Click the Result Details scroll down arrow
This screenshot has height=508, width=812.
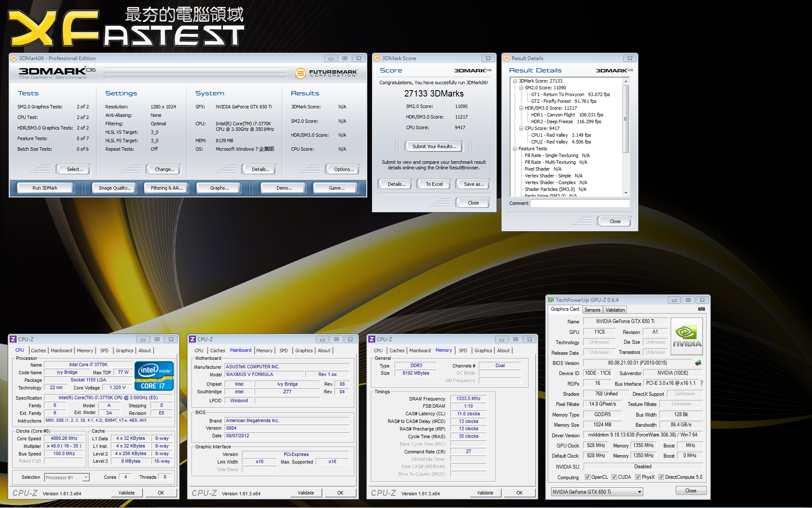pyautogui.click(x=626, y=193)
